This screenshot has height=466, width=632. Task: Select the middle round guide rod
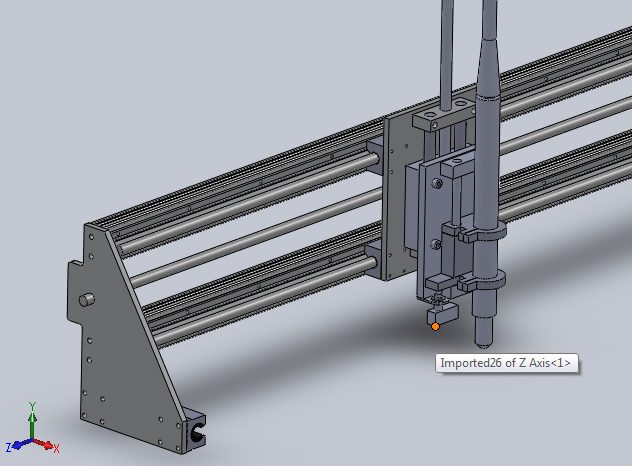coord(250,238)
